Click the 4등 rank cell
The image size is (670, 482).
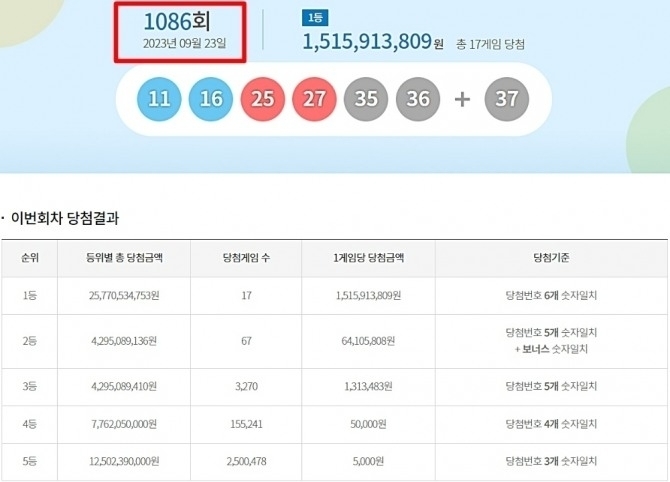coord(29,424)
